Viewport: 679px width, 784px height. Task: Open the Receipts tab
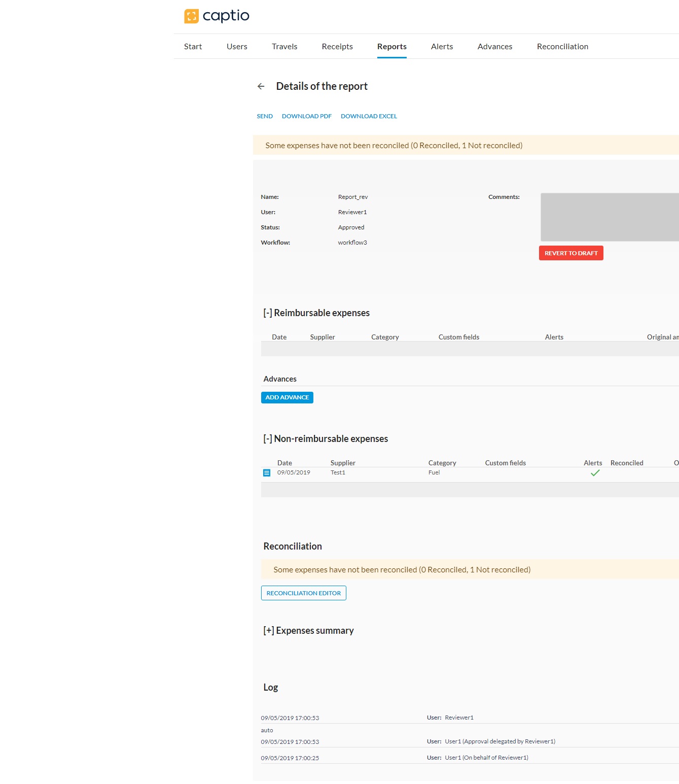coord(337,47)
